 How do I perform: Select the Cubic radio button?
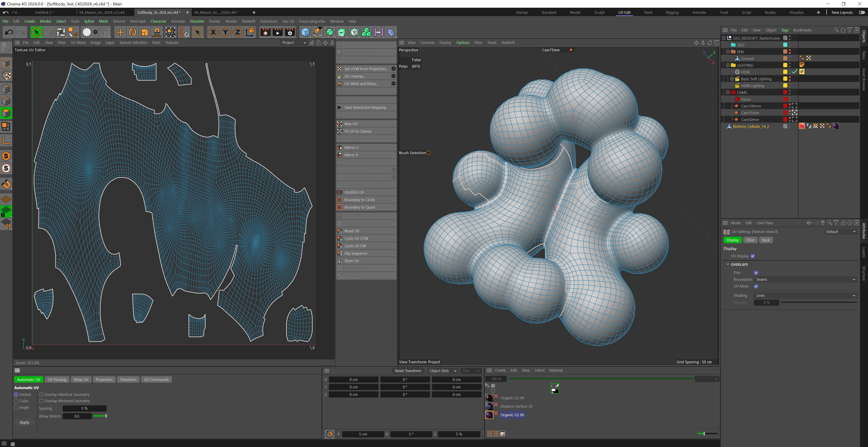[x=16, y=401]
